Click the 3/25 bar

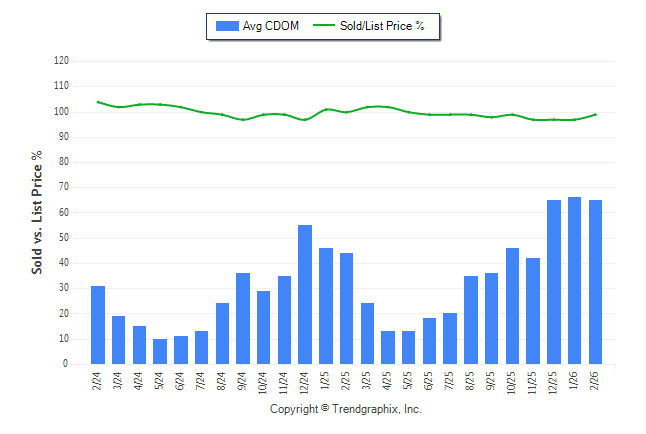pyautogui.click(x=367, y=333)
